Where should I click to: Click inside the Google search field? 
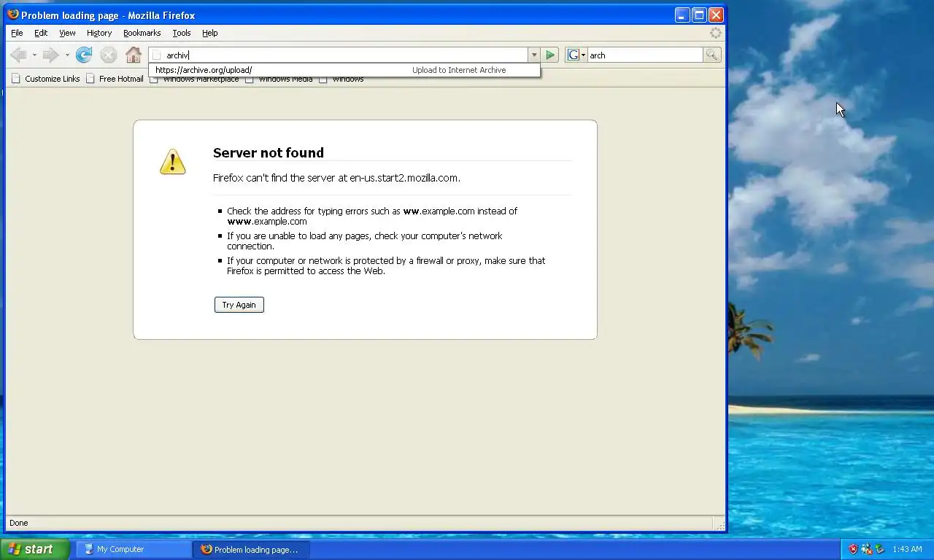[645, 55]
